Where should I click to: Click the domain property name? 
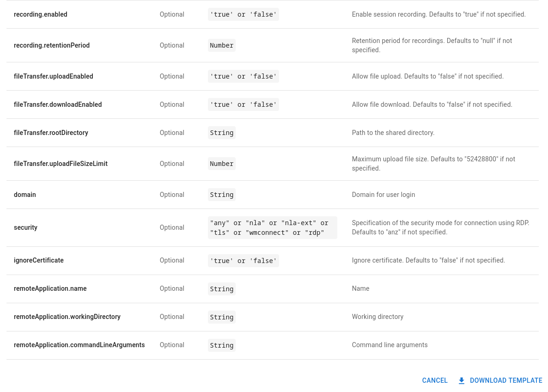coord(25,195)
